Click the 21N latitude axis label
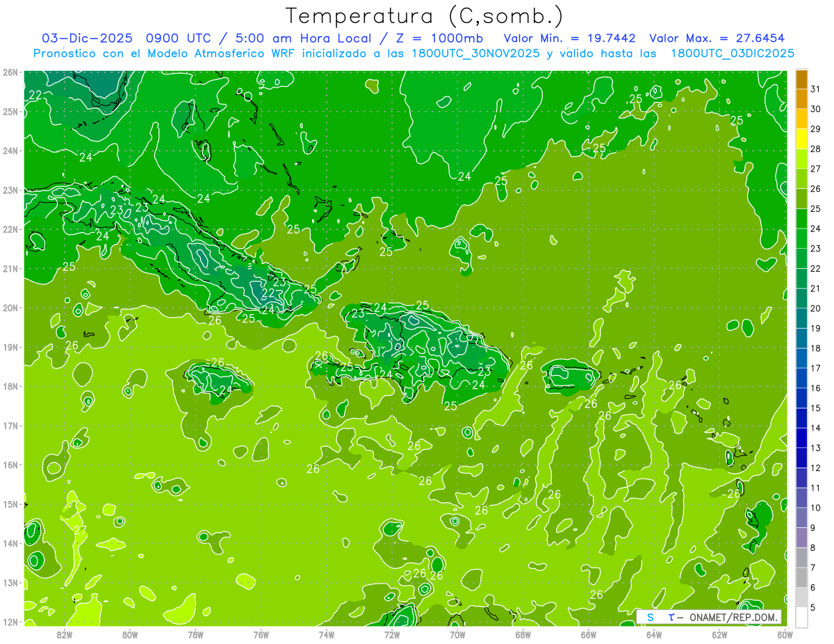The width and height of the screenshot is (834, 644). (x=10, y=268)
